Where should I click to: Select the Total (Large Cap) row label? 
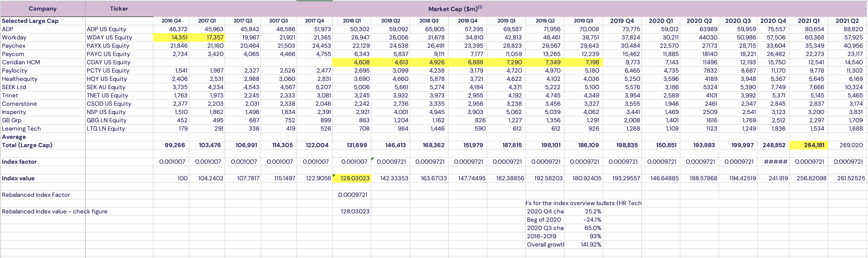pos(43,145)
